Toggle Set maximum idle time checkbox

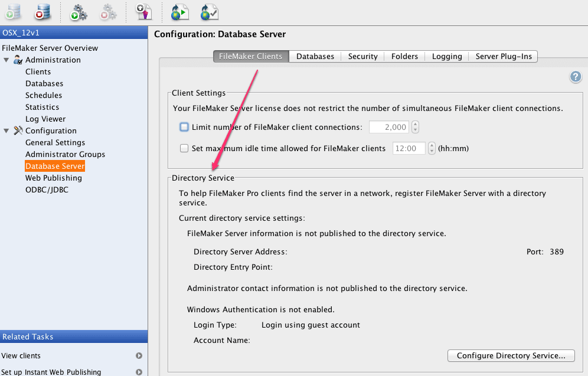184,149
